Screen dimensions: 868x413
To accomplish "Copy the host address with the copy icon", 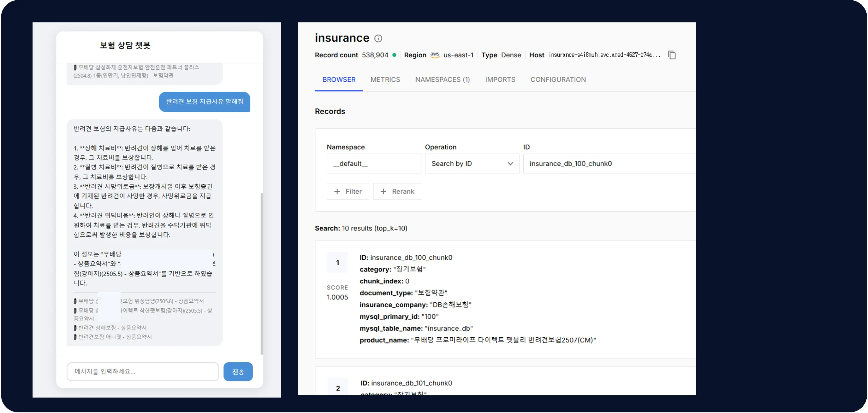I will tap(672, 55).
